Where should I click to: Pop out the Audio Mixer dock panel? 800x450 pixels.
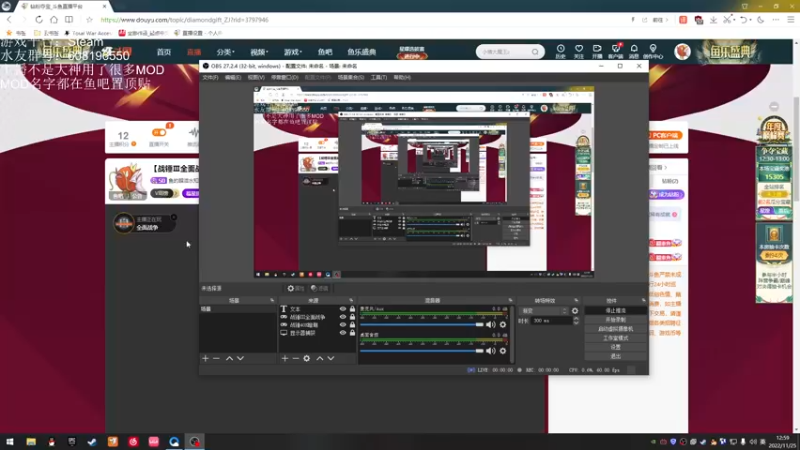(x=510, y=301)
